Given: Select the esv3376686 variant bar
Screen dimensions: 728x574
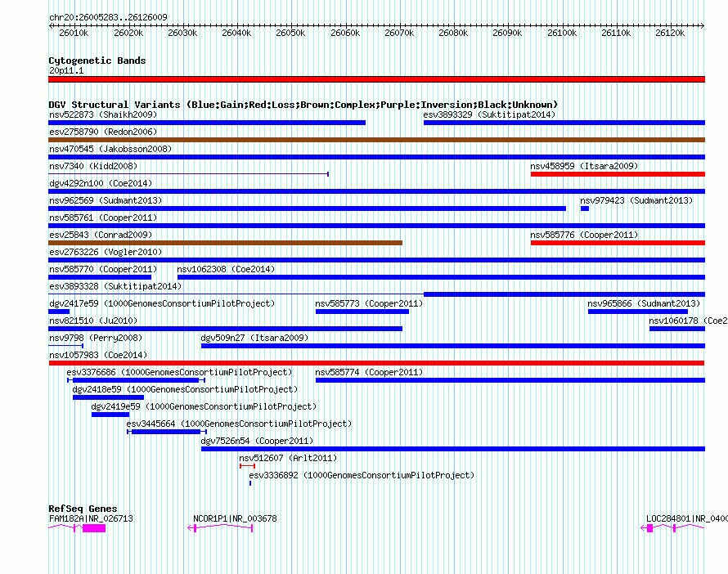Looking at the screenshot, I should pyautogui.click(x=137, y=380).
